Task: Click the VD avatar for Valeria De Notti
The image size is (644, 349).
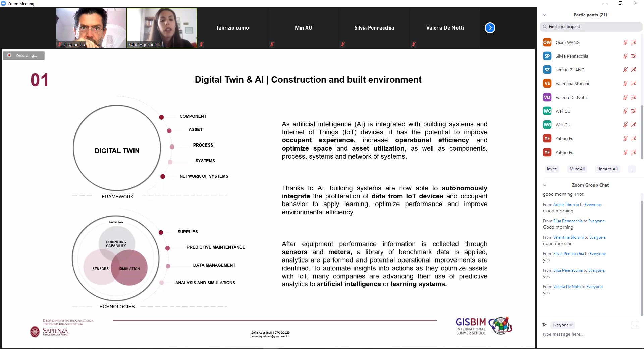Action: click(547, 97)
